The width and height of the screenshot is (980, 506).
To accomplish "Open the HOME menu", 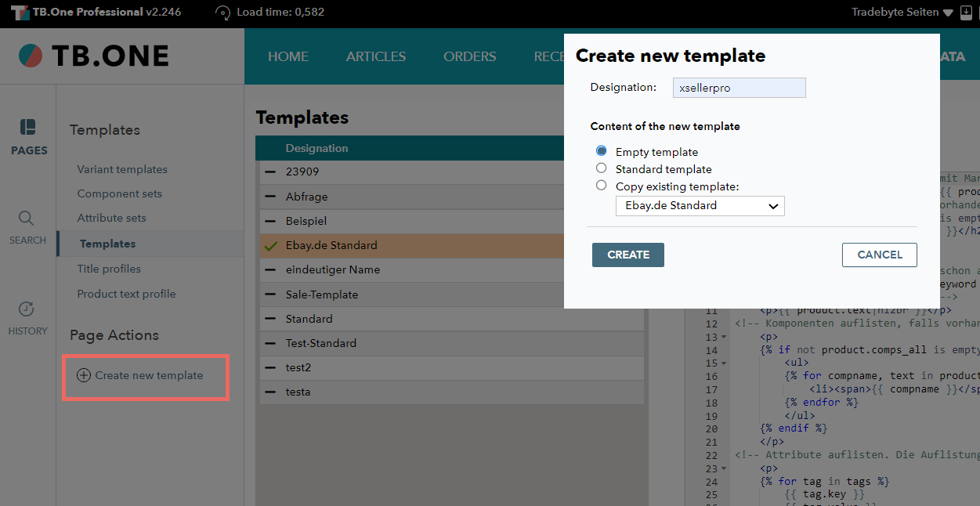I will 288,56.
